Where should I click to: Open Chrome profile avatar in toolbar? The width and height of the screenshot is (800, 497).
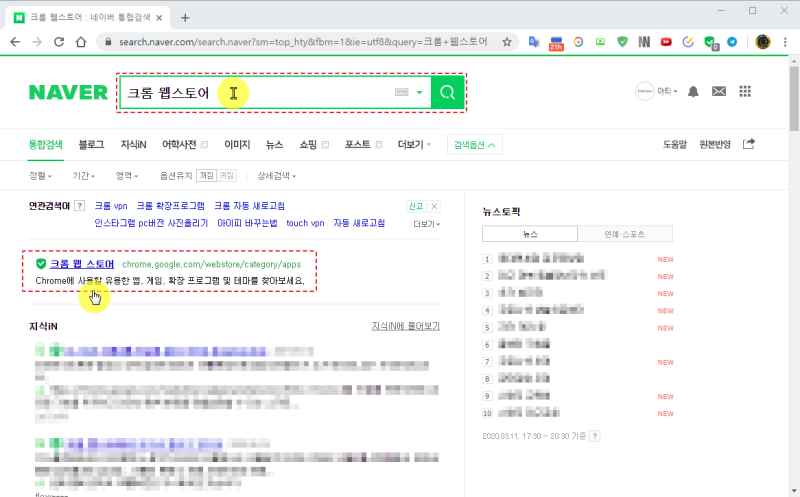click(763, 42)
